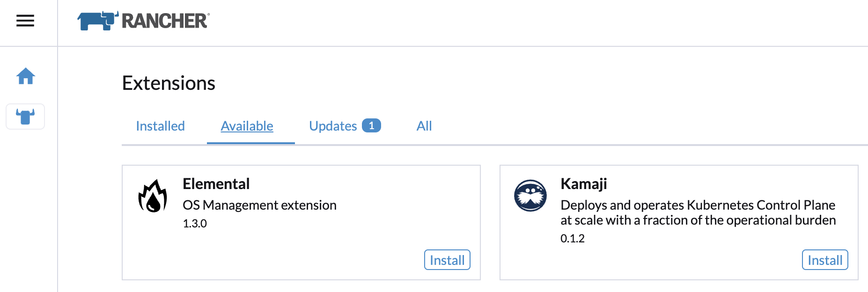Click the Kamaji version number 0.1.2
Image resolution: width=868 pixels, height=292 pixels.
pyautogui.click(x=572, y=238)
